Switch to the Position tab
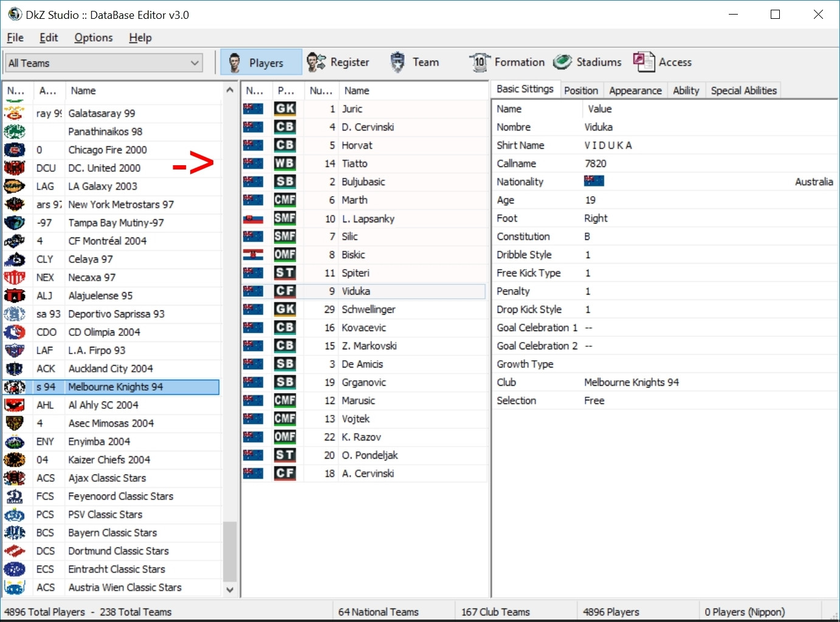840x622 pixels. coord(581,91)
